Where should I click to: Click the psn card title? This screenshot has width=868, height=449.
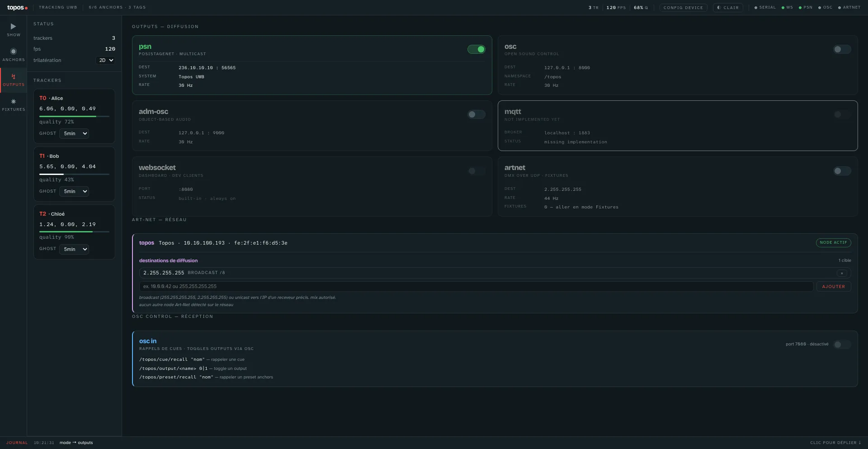point(145,47)
